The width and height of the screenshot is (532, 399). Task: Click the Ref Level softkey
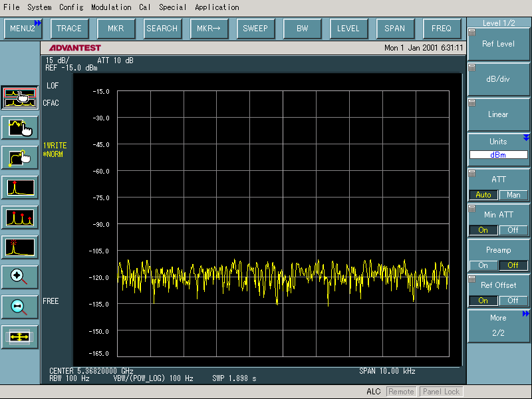tap(498, 44)
